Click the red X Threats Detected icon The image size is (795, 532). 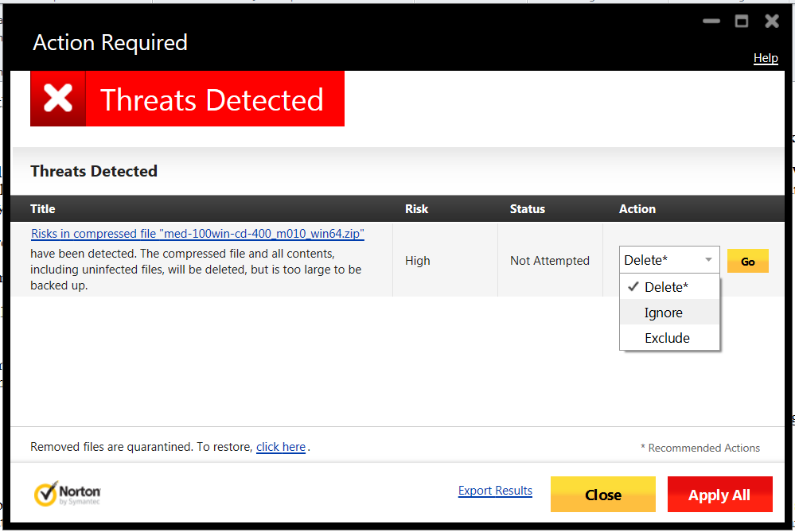(x=57, y=99)
